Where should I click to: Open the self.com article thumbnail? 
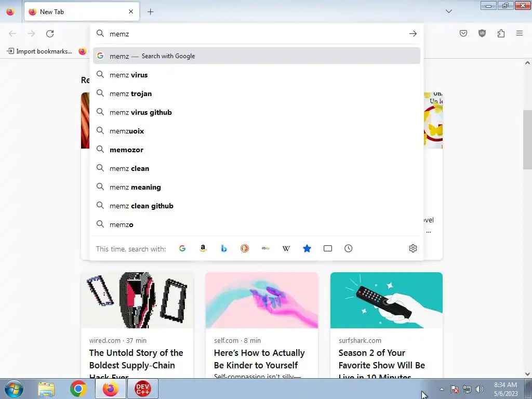(262, 300)
